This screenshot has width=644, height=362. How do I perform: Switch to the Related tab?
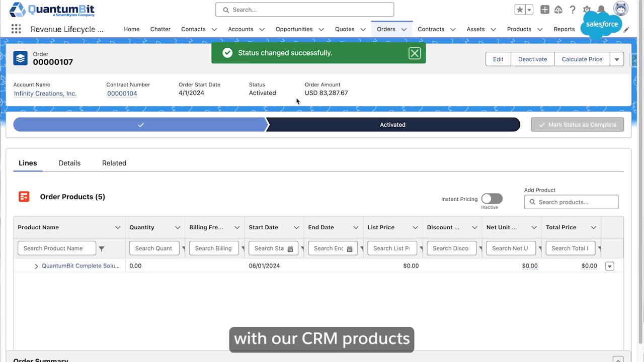[x=114, y=163]
